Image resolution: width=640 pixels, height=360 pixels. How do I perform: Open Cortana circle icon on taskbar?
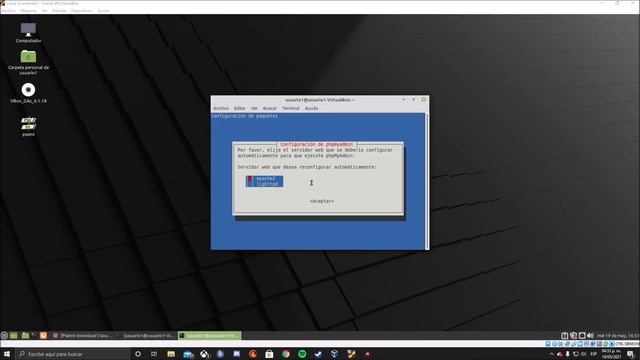138,354
